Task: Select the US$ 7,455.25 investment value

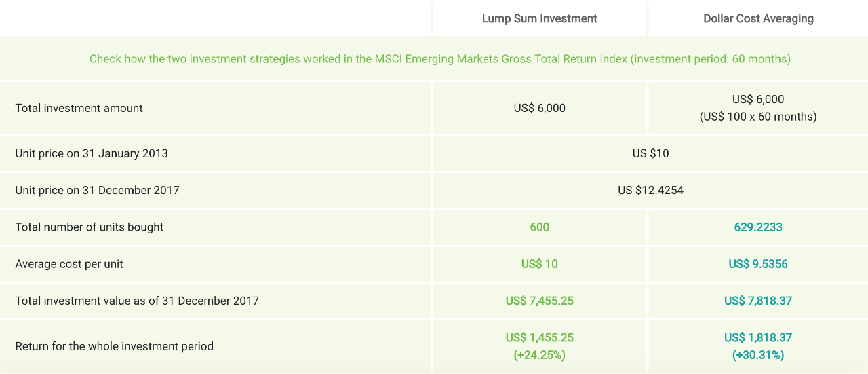Action: point(539,301)
